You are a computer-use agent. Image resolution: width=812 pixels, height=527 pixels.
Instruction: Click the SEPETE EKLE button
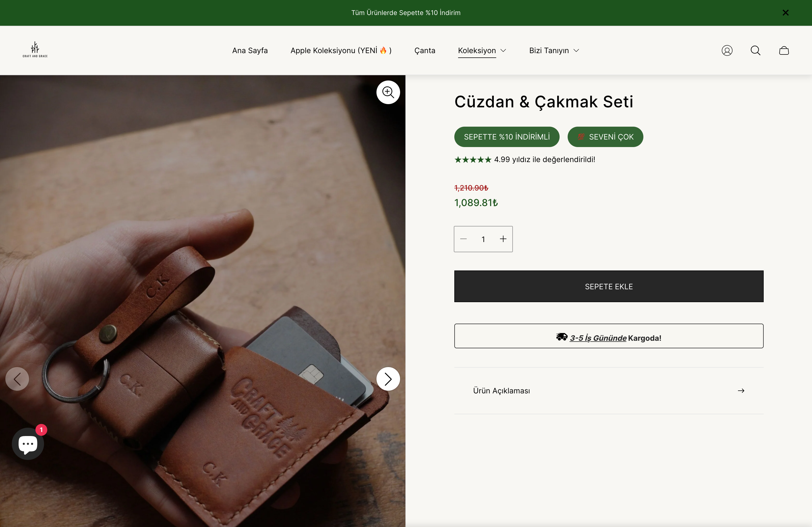[x=608, y=286]
